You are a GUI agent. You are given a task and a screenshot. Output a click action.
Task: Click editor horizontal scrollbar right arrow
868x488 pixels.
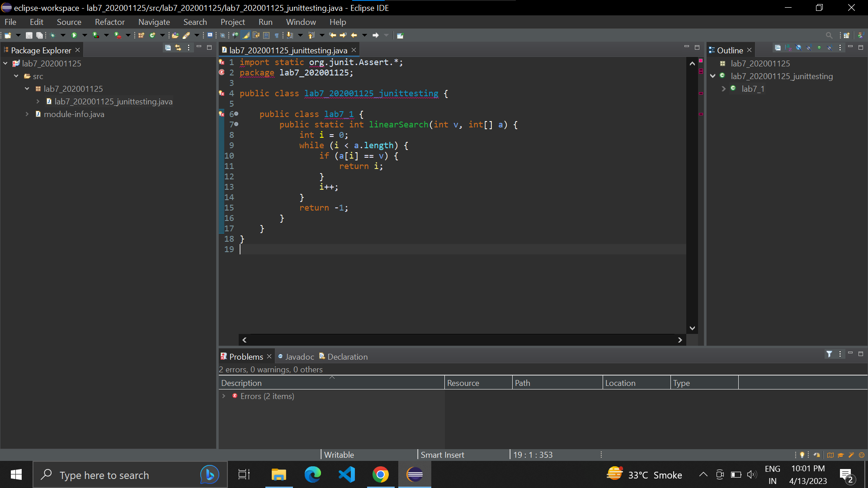[680, 340]
